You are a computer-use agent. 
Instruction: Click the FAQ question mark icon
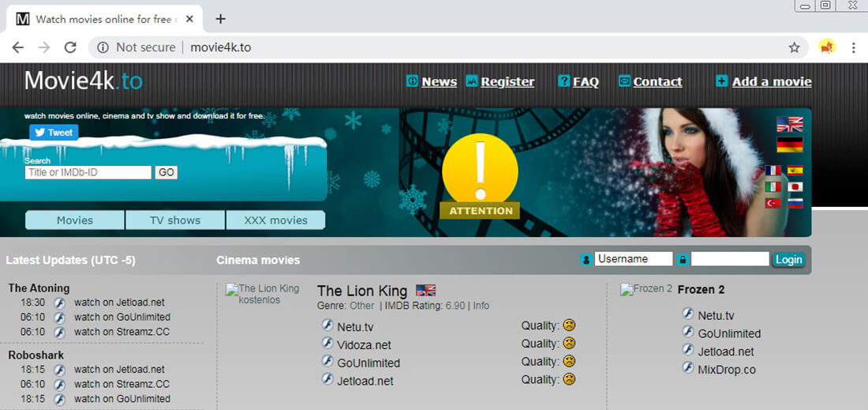point(564,81)
